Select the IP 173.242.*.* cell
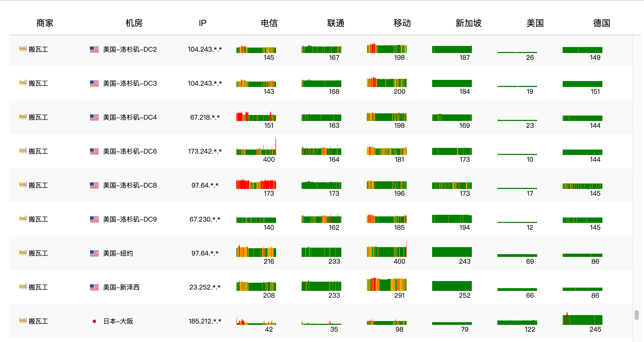 click(205, 151)
